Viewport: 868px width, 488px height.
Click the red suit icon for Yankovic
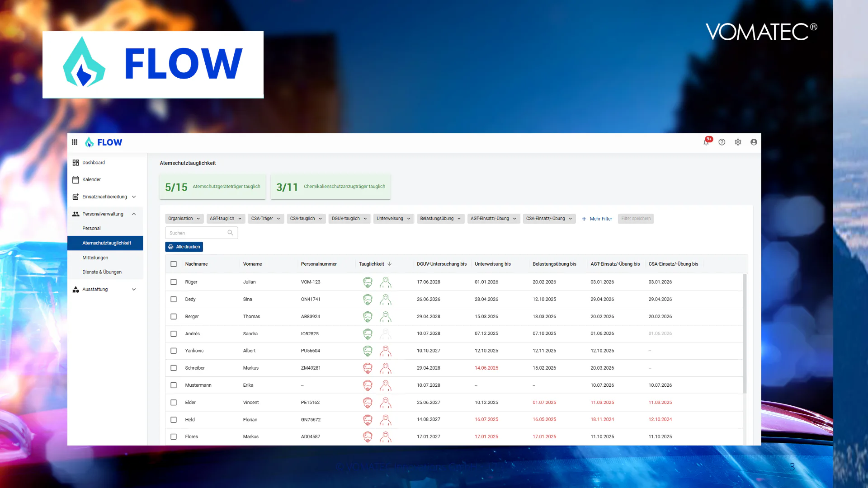386,351
